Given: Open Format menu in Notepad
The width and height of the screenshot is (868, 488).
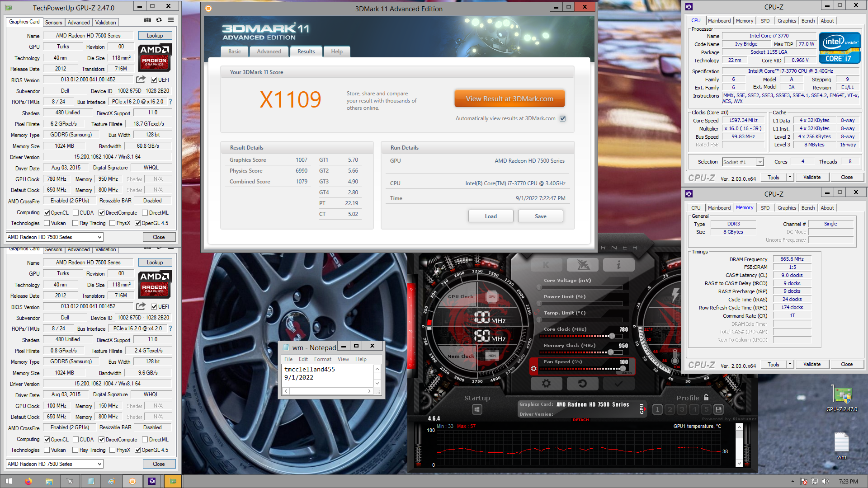Looking at the screenshot, I should coord(323,359).
